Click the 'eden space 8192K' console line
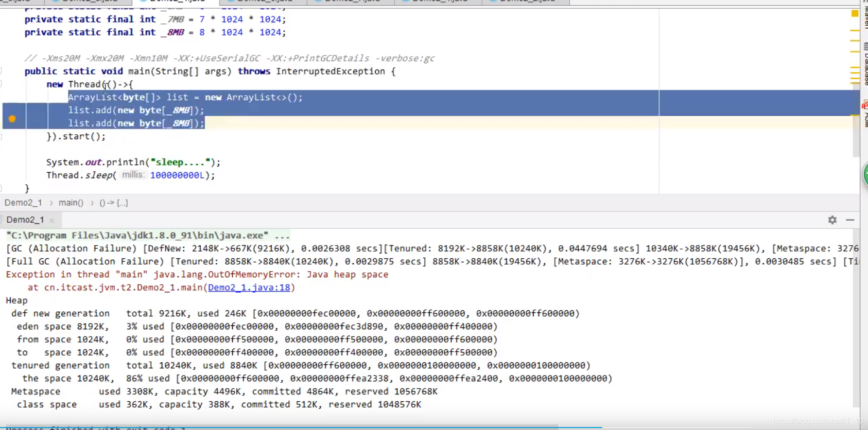This screenshot has width=868, height=430. [257, 326]
